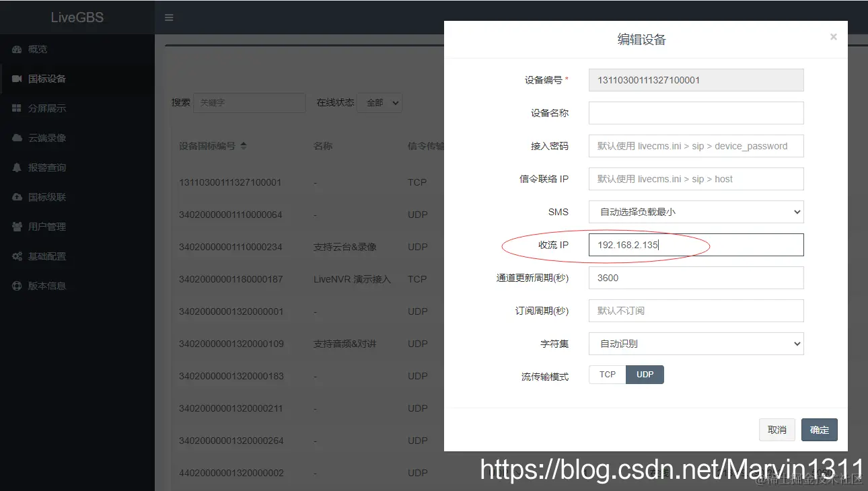Click device name LiveNVR 演示接入
This screenshot has width=868, height=491.
tap(352, 279)
